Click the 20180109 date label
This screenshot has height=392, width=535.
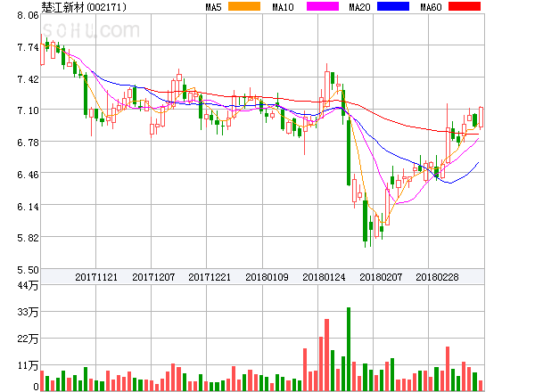pyautogui.click(x=267, y=277)
